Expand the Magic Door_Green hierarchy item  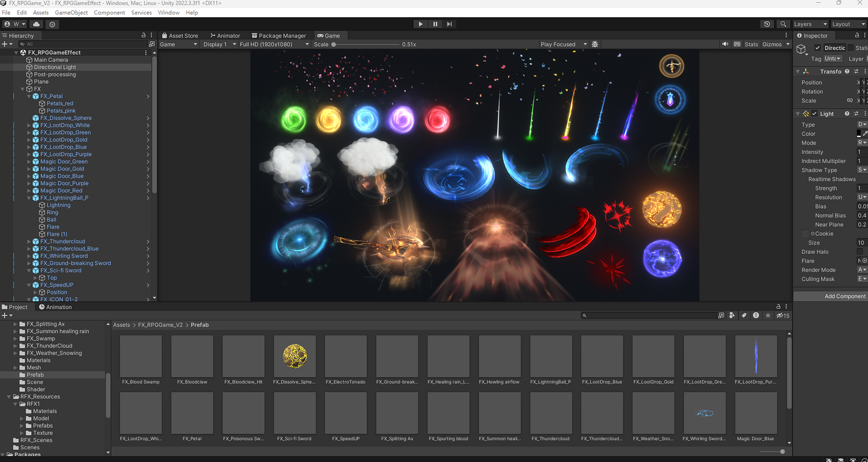click(29, 161)
